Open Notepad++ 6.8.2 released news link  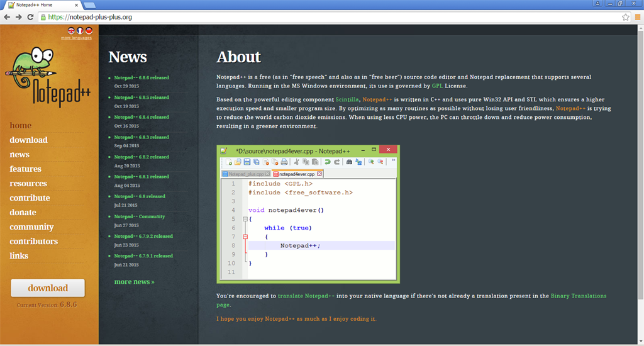pos(142,157)
